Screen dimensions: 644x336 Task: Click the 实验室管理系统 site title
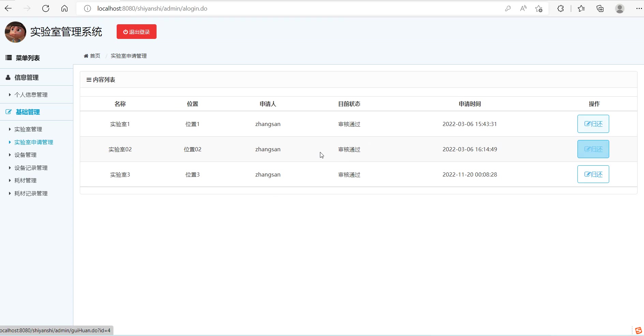66,32
